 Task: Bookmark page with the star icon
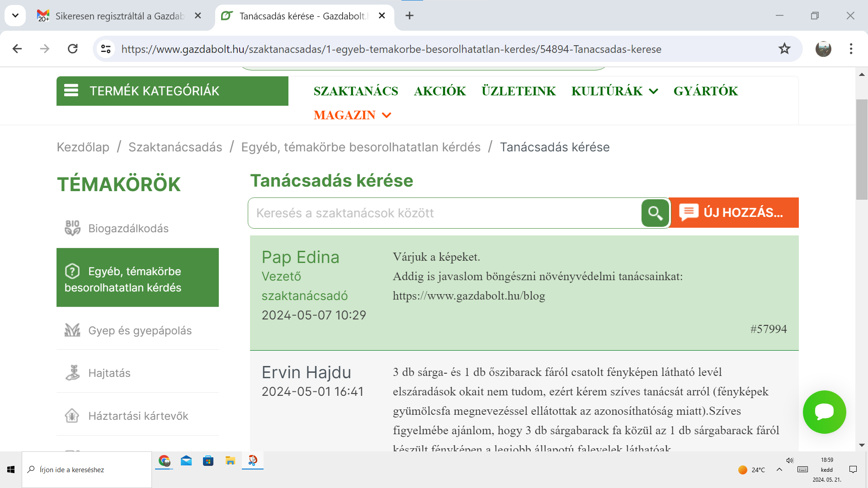[x=784, y=49]
